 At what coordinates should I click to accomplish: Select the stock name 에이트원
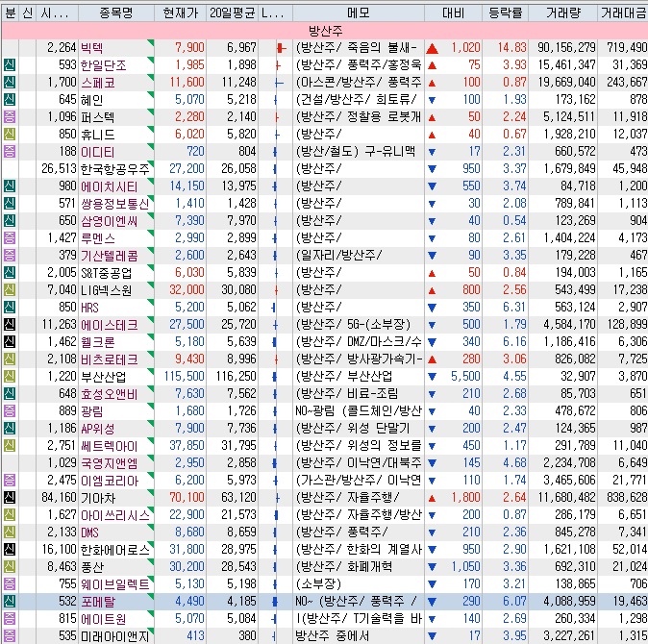103,619
